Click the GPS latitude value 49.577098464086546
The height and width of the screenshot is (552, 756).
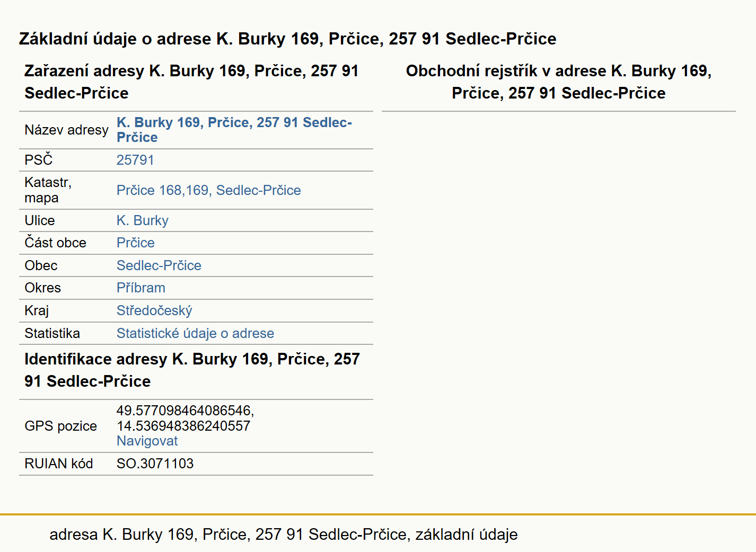pos(185,411)
